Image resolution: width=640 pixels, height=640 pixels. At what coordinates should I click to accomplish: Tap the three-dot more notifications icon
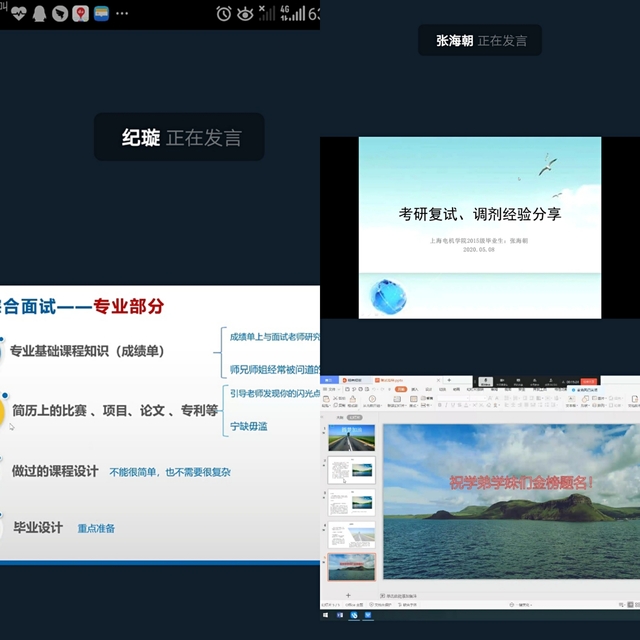click(x=123, y=13)
